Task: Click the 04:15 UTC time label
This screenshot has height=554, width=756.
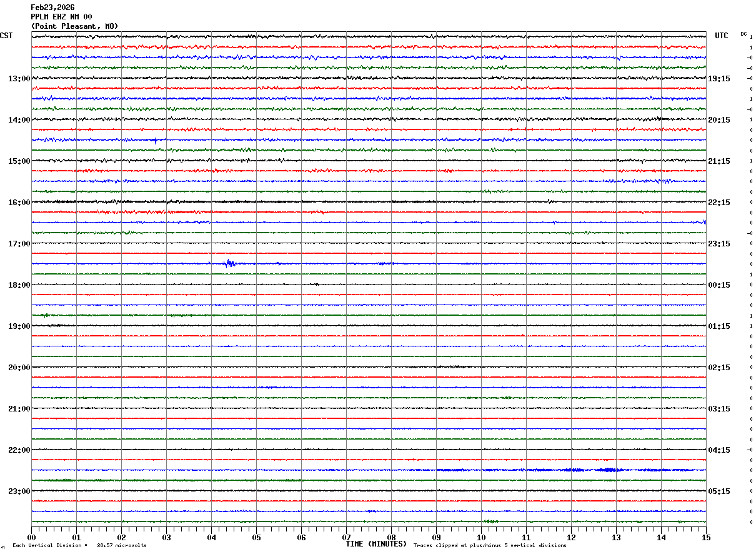Action: (719, 450)
